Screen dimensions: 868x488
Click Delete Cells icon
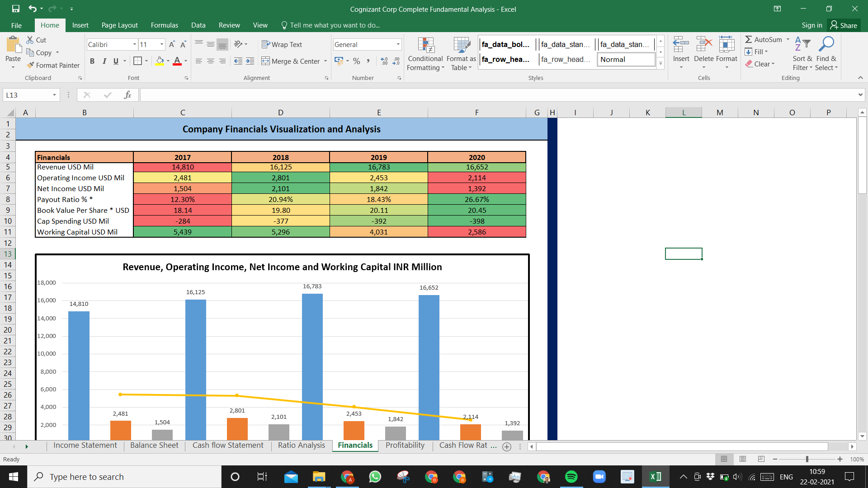pos(704,45)
